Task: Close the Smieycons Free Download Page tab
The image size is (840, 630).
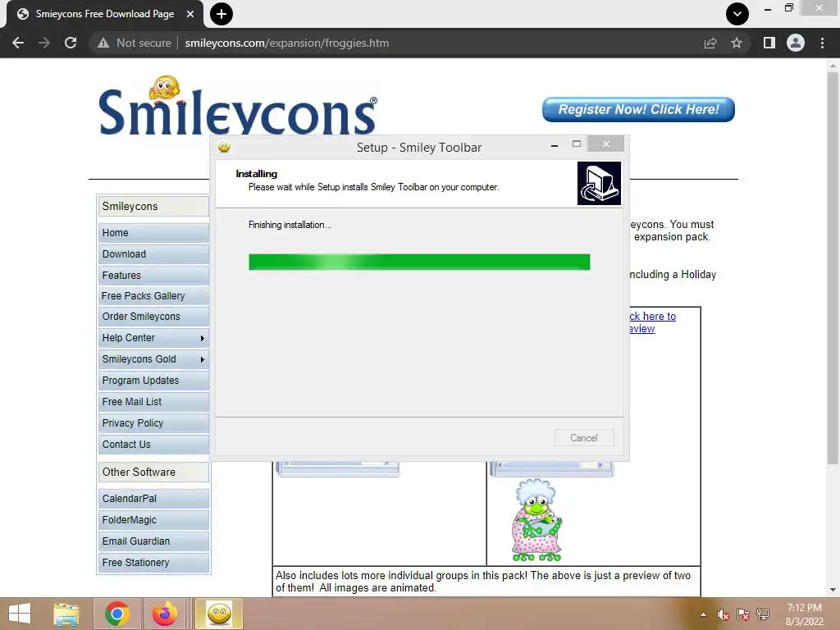Action: coord(190,14)
